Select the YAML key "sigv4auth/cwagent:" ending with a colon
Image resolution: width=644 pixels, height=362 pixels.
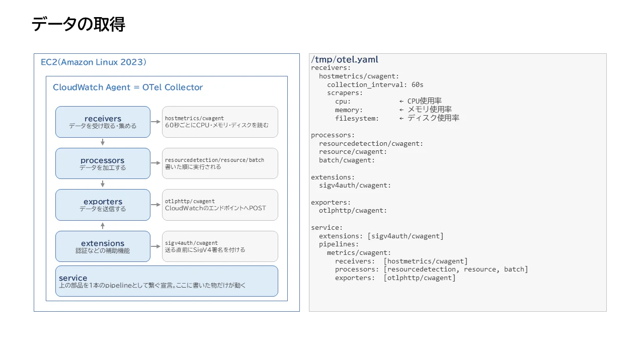click(x=355, y=186)
